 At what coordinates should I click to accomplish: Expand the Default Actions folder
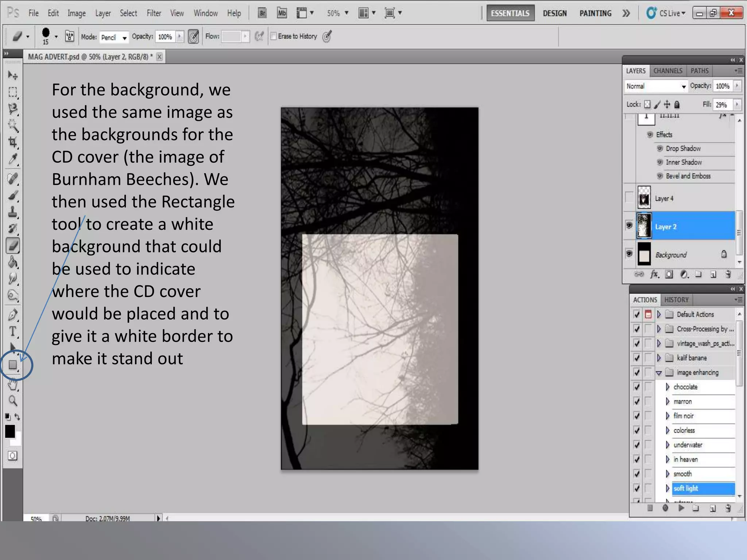659,314
